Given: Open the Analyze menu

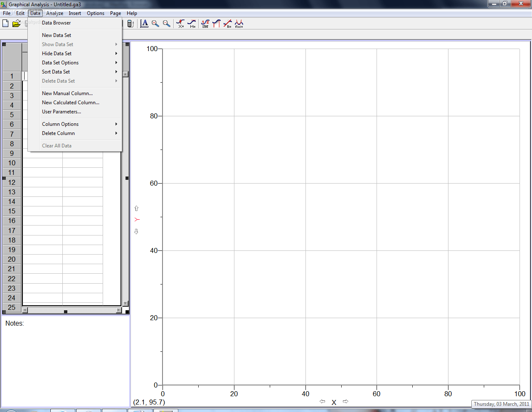Looking at the screenshot, I should (x=55, y=13).
